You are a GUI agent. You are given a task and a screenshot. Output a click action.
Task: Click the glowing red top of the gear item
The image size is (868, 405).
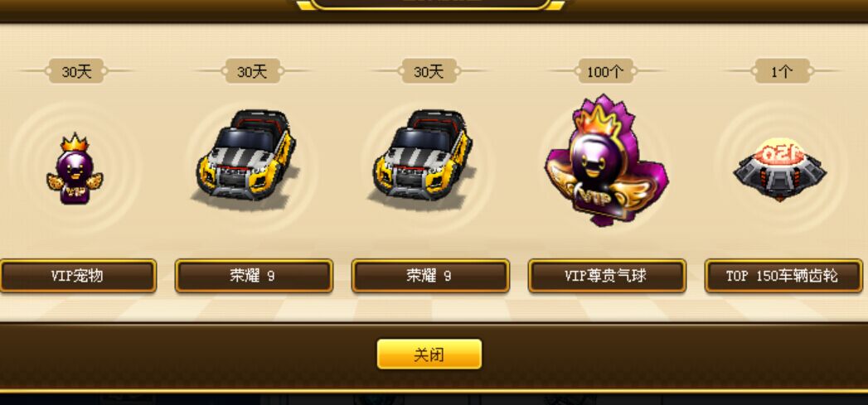[x=779, y=152]
